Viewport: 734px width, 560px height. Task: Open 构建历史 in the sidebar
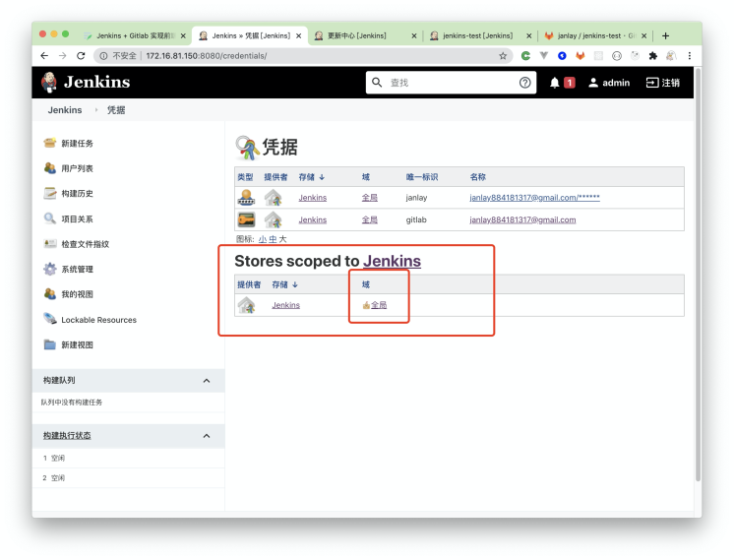point(78,193)
